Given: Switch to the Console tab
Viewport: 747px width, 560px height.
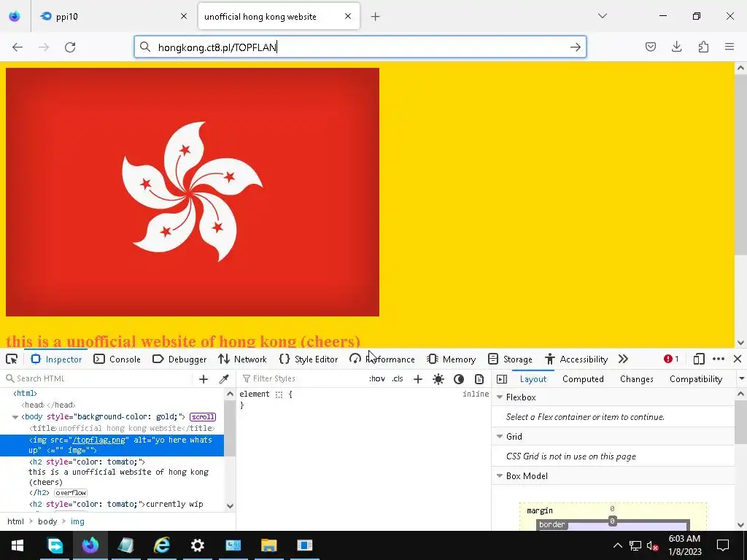Looking at the screenshot, I should click(117, 359).
